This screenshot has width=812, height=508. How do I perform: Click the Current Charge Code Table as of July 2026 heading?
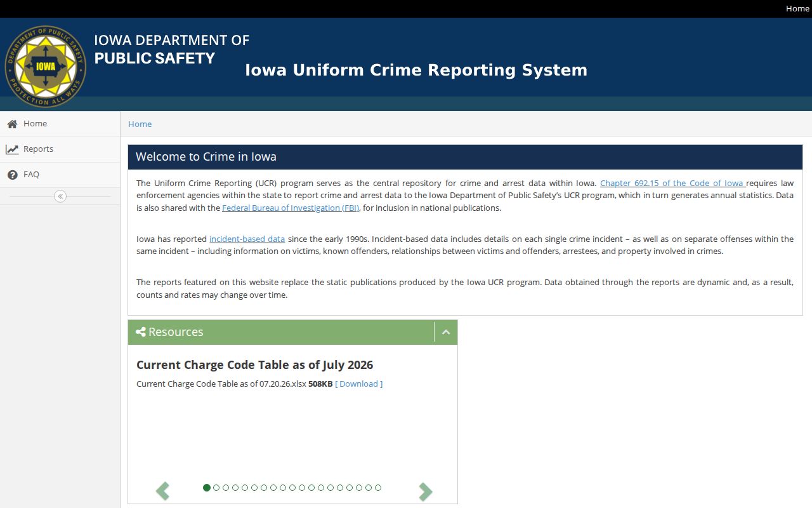click(255, 365)
